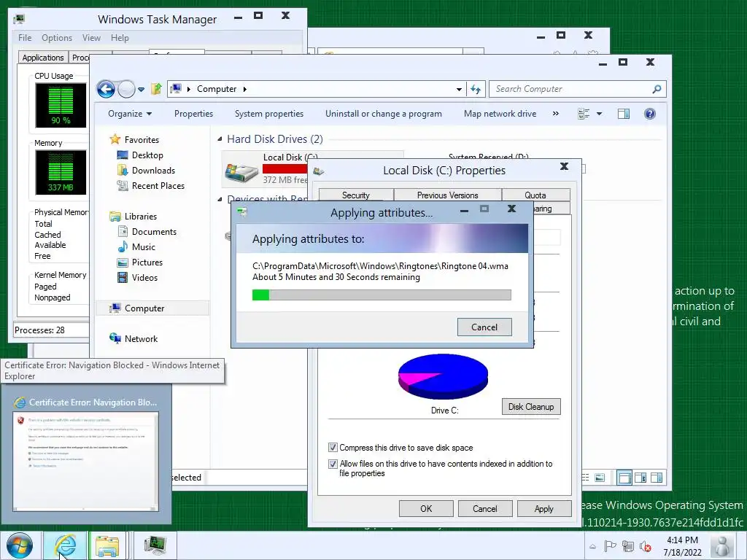Click the Action Center flag icon
747x560 pixels.
pos(610,546)
